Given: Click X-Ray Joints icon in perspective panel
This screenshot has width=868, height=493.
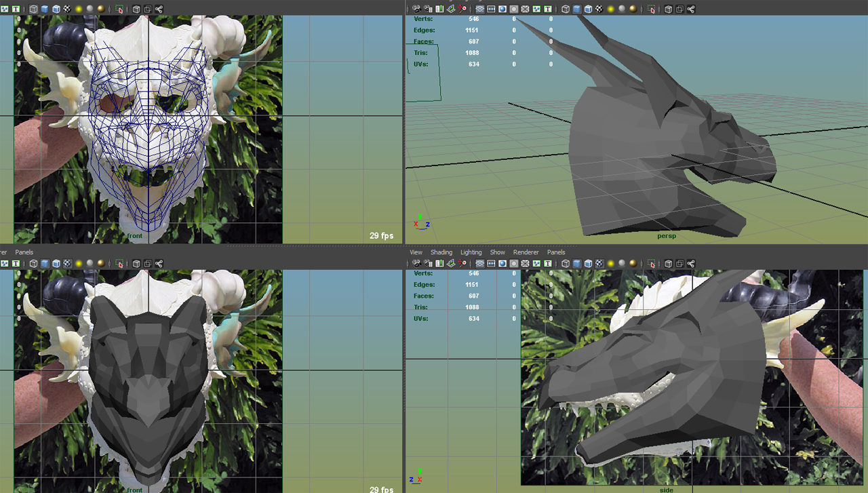Looking at the screenshot, I should point(691,9).
